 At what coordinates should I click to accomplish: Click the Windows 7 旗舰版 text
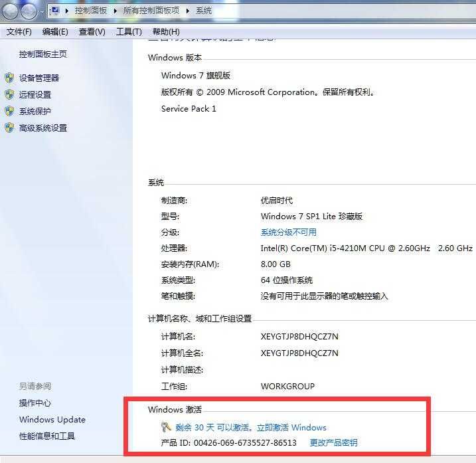click(x=196, y=75)
